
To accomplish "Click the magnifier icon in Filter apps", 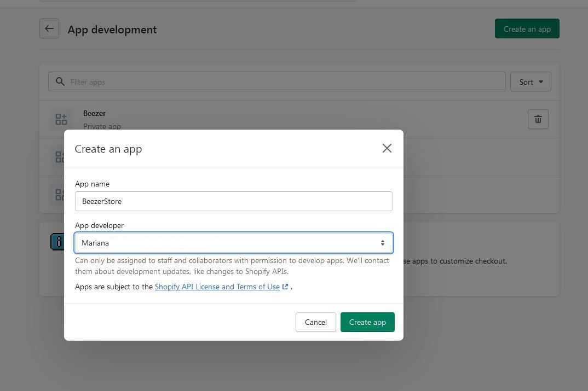I will coord(60,82).
